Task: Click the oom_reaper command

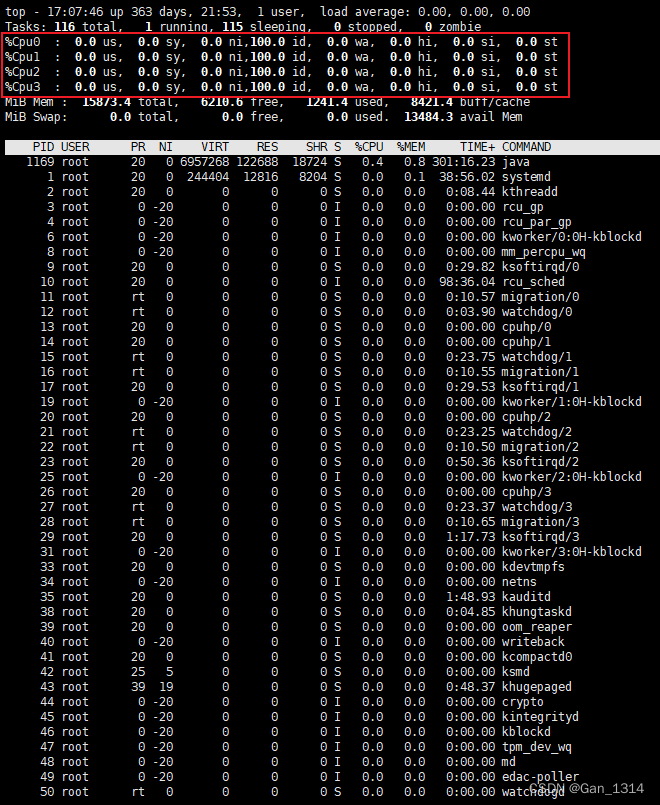Action: click(536, 627)
